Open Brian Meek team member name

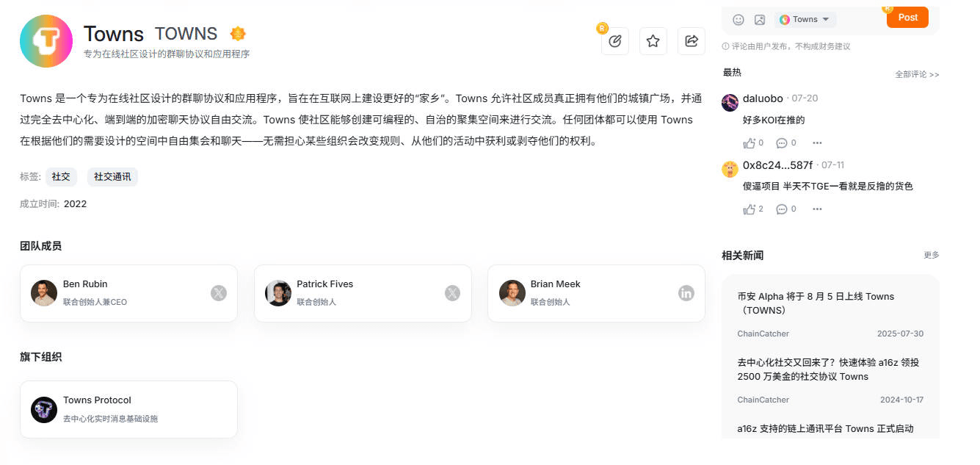[556, 284]
